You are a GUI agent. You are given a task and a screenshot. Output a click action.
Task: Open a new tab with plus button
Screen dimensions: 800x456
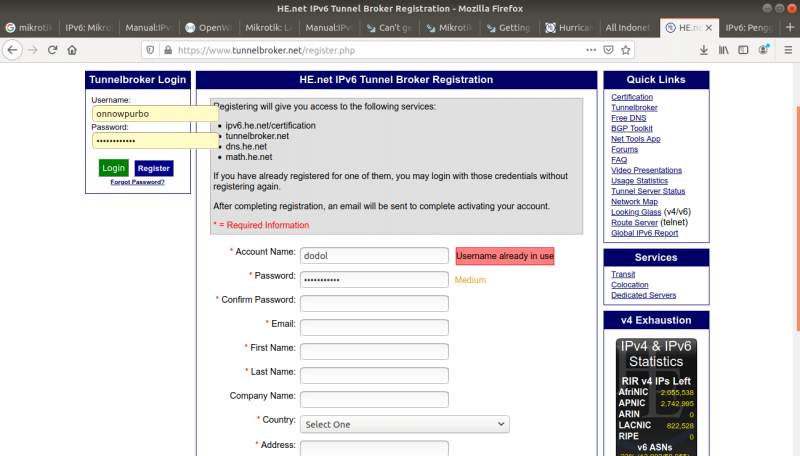[788, 28]
